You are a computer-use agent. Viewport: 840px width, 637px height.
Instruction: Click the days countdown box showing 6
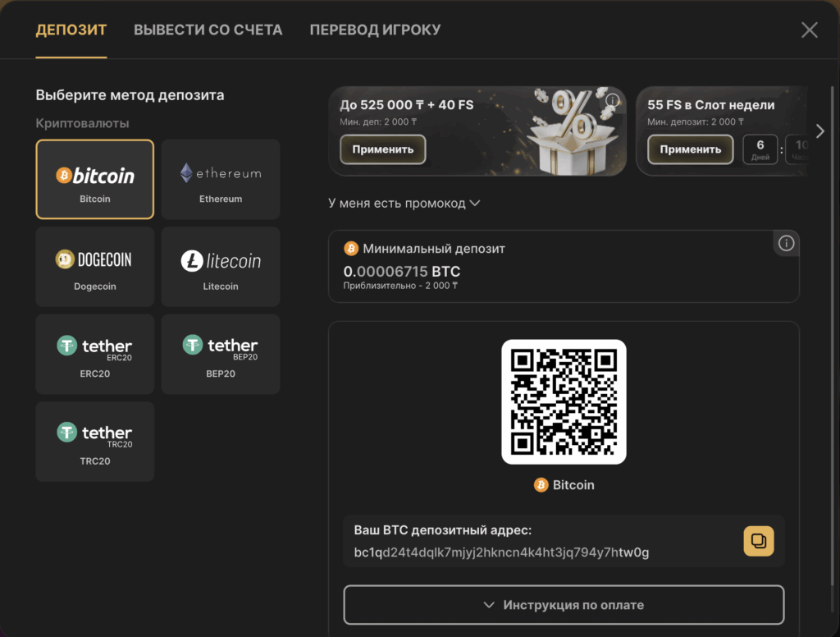(760, 149)
